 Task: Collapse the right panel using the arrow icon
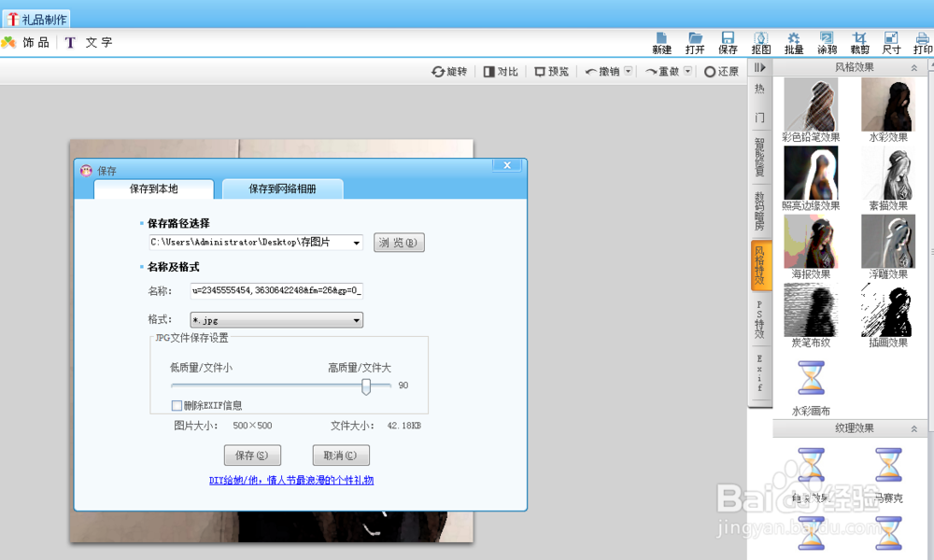[x=759, y=67]
